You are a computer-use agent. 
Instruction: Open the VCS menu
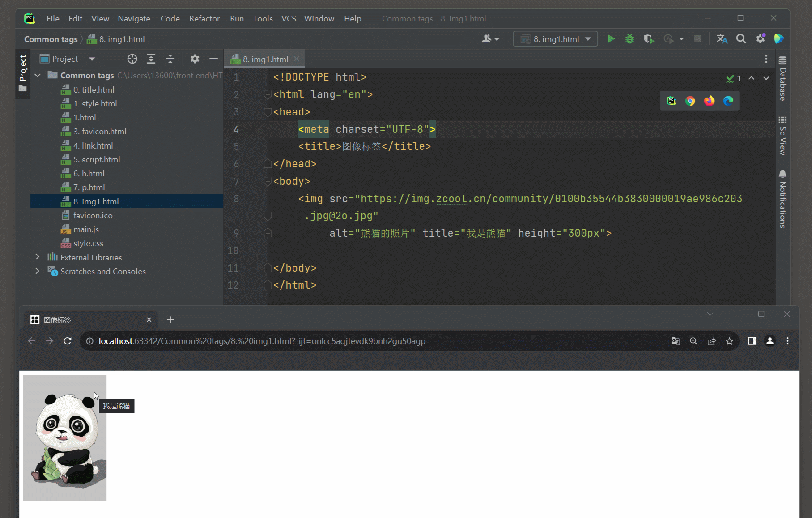click(x=289, y=18)
